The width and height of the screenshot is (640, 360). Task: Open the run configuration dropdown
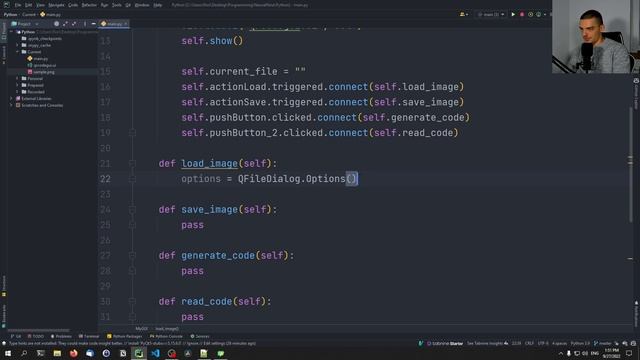[x=491, y=14]
